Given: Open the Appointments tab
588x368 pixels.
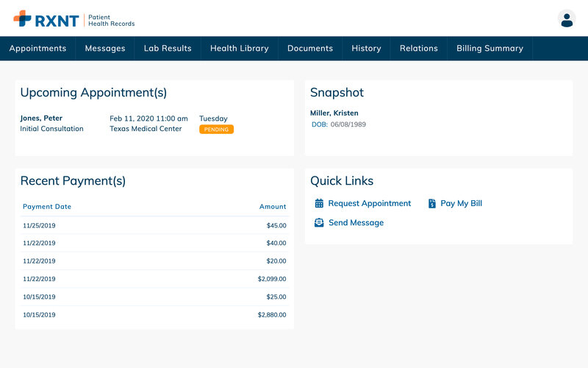Looking at the screenshot, I should (x=37, y=49).
